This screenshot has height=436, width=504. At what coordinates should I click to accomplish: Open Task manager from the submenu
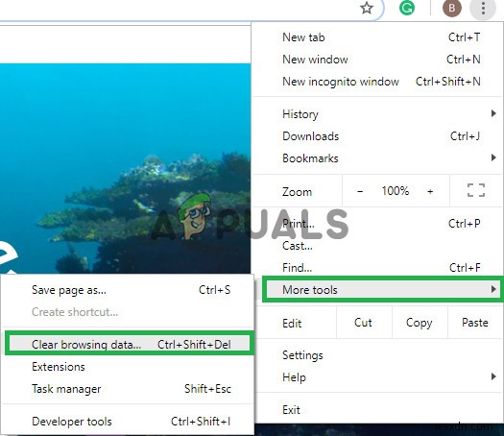(x=129, y=389)
